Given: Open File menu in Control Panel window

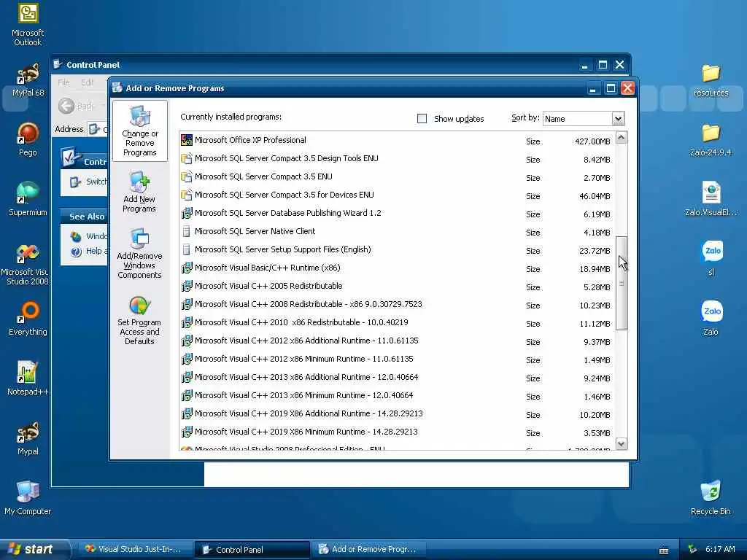Looking at the screenshot, I should 63,82.
